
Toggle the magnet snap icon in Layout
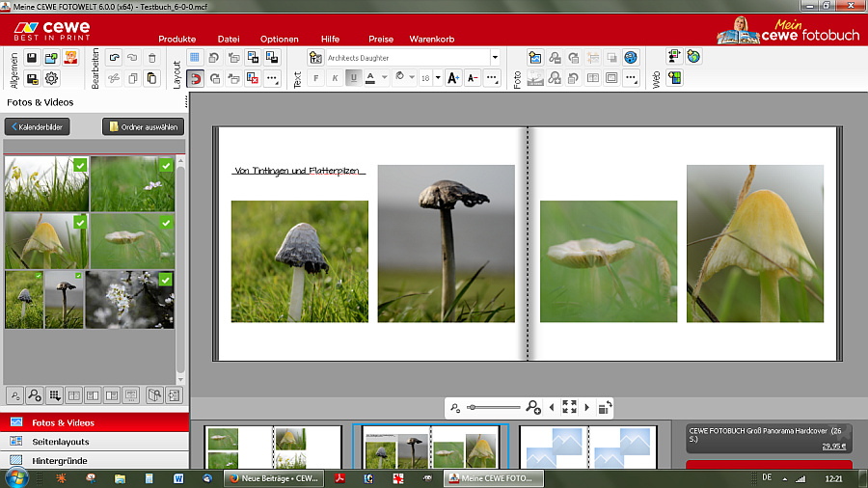pyautogui.click(x=195, y=78)
